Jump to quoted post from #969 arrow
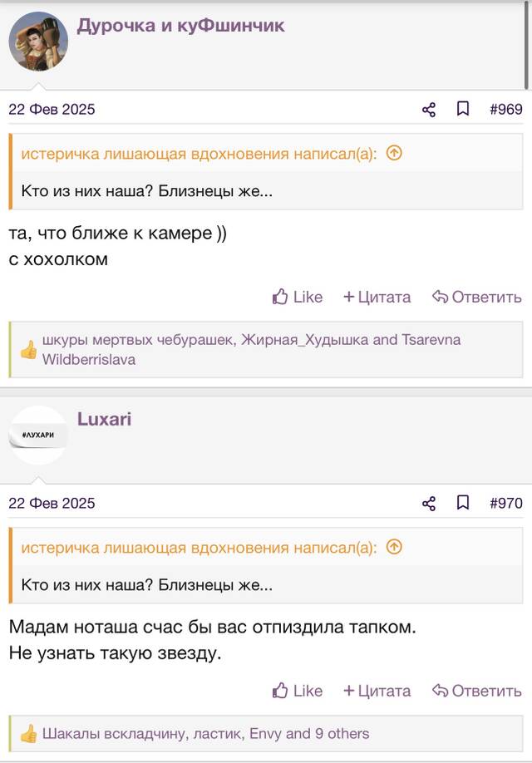The width and height of the screenshot is (532, 763). (394, 154)
